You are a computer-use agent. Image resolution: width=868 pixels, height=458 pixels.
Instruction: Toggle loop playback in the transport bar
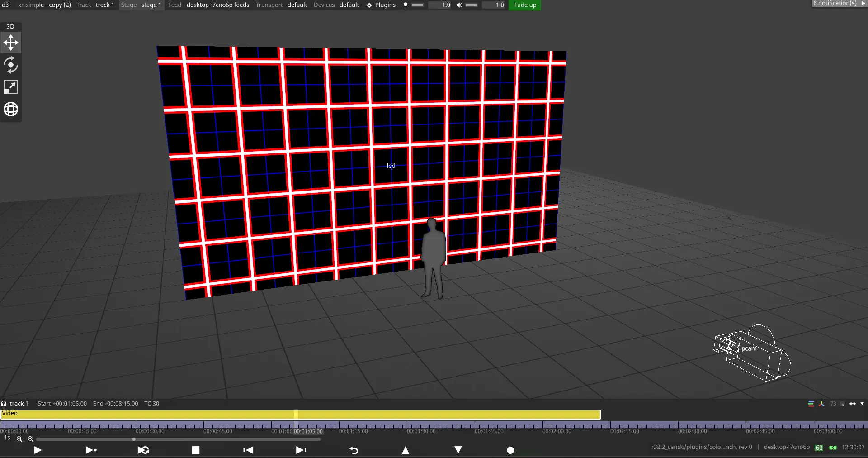pos(143,450)
